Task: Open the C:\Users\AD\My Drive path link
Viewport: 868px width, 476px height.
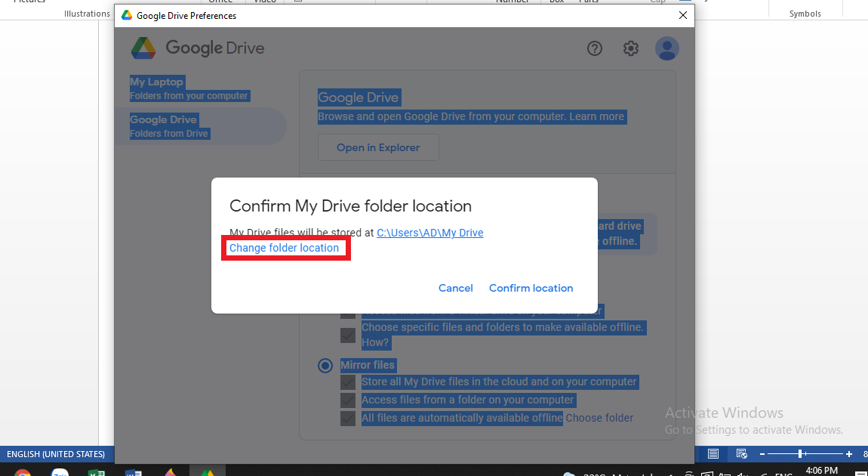Action: (x=429, y=233)
